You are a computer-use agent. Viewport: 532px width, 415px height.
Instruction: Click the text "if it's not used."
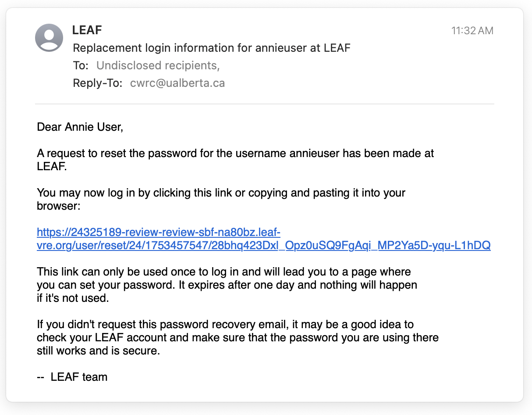point(73,298)
